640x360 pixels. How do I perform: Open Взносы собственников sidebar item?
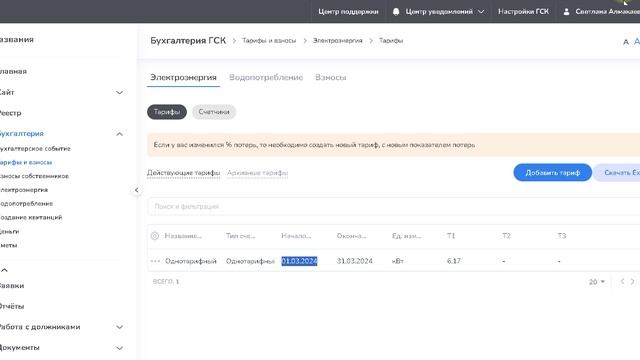point(34,176)
